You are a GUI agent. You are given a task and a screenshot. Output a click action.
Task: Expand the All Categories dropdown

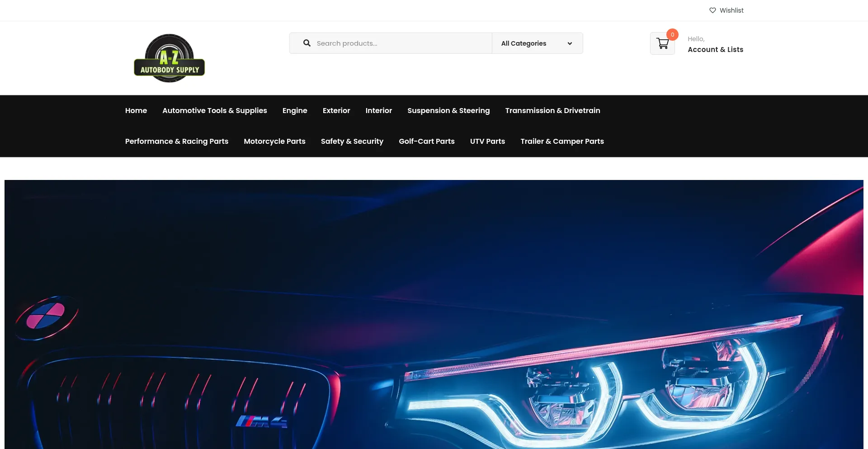[537, 43]
